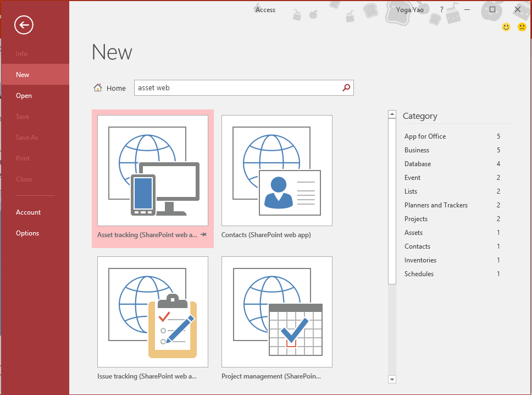The image size is (532, 395).
Task: Open Issue tracking template thumbnail
Action: [153, 312]
